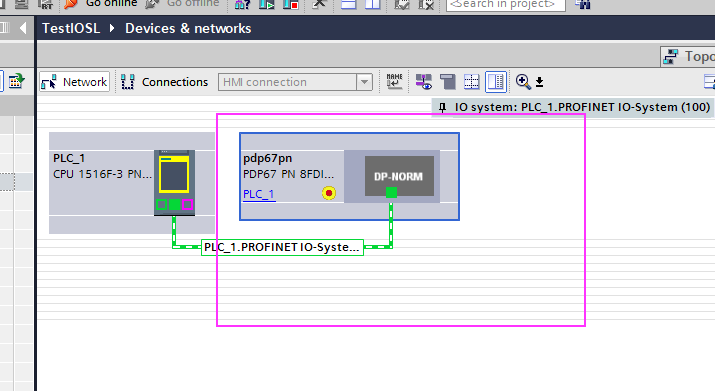715x391 pixels.
Task: Click the page break display icon
Action: coord(448,82)
